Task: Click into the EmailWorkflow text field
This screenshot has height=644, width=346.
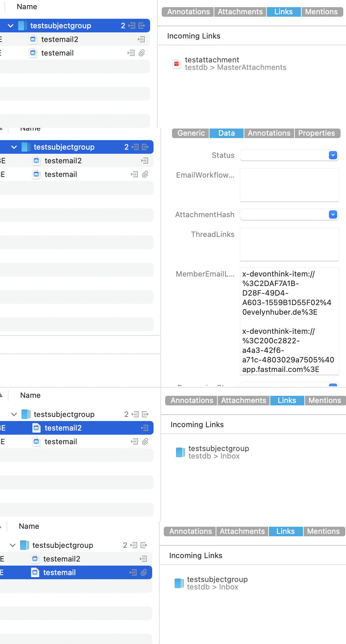Action: pyautogui.click(x=289, y=185)
